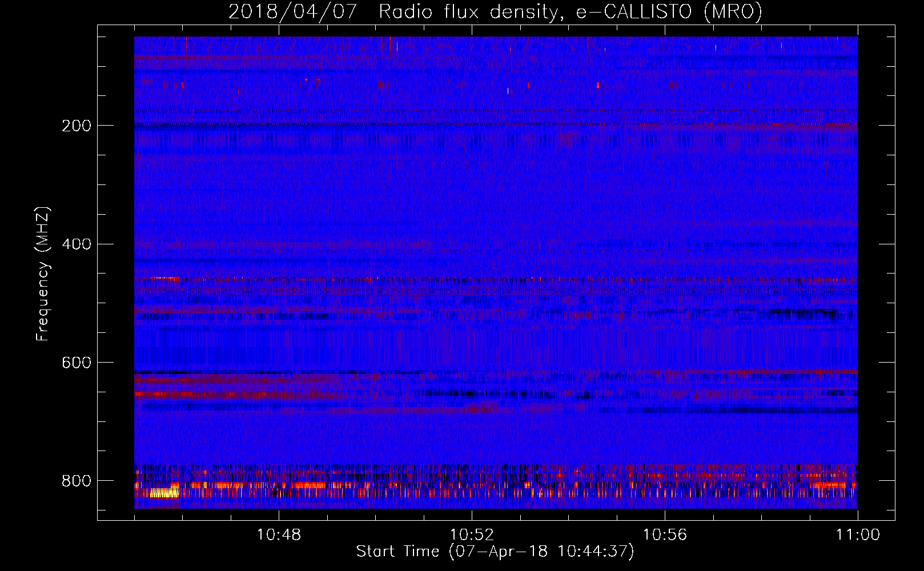Click the 'Frequency (MHZ)' y-axis label
This screenshot has width=924, height=571.
point(43,274)
